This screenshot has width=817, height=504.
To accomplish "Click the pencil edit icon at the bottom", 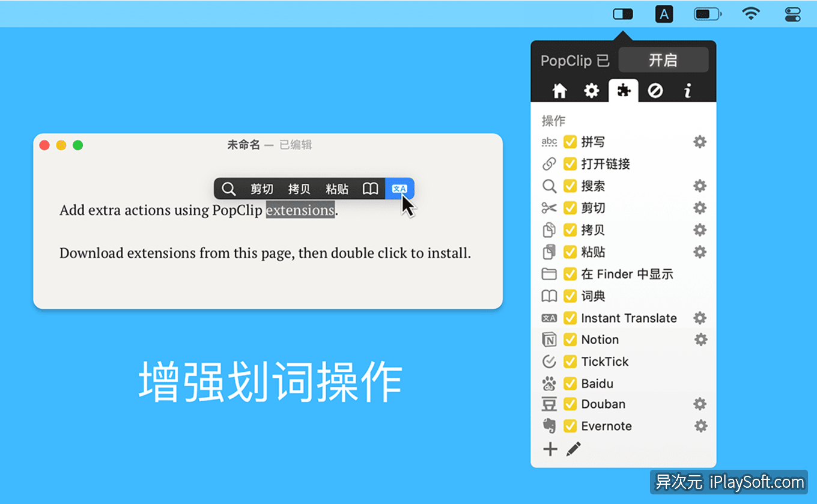I will pyautogui.click(x=573, y=449).
